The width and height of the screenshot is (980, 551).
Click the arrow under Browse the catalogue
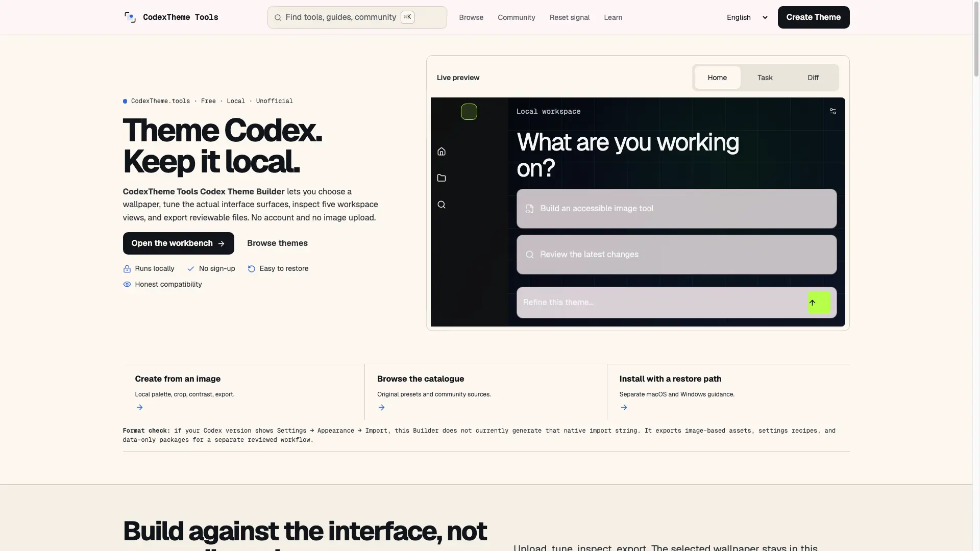coord(382,408)
